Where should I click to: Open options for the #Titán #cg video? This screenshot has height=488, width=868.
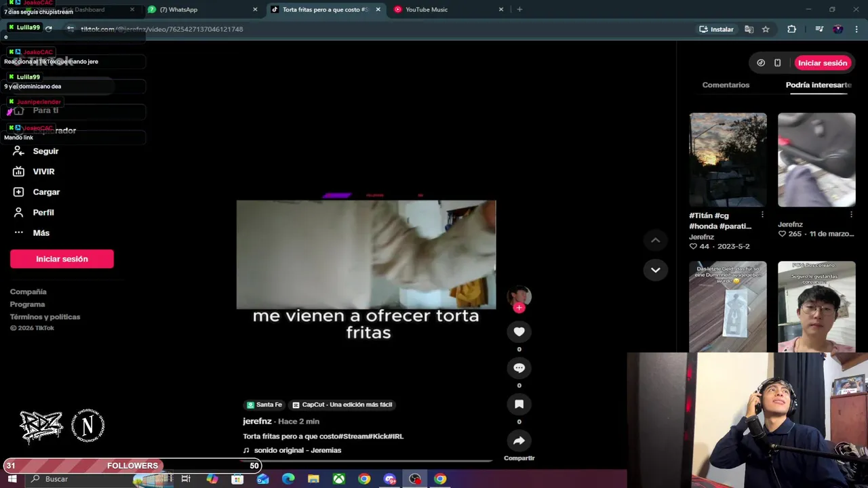(x=762, y=215)
